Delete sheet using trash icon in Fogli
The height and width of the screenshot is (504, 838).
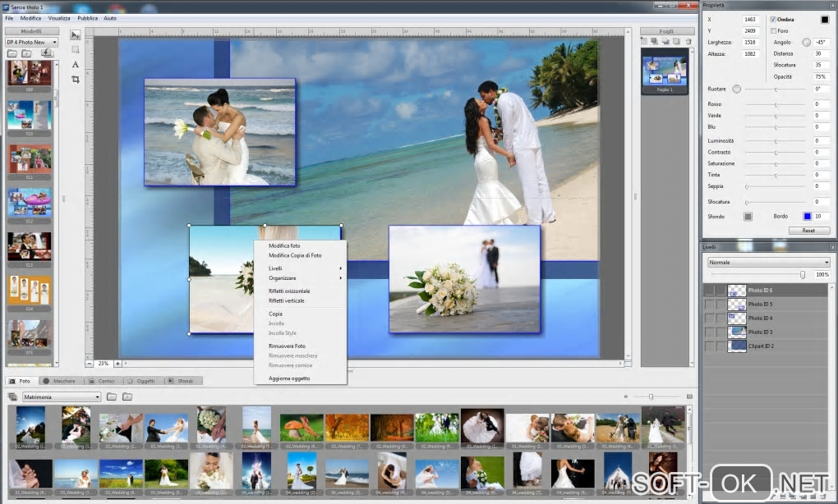(688, 41)
